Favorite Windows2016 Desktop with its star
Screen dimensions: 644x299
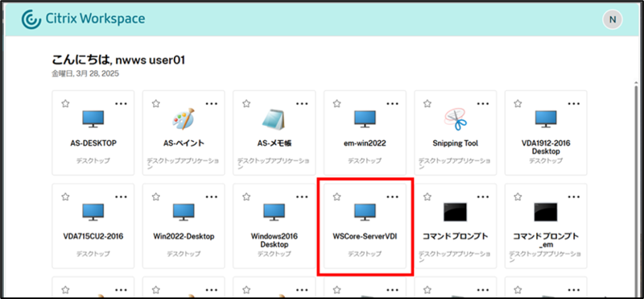(x=246, y=197)
